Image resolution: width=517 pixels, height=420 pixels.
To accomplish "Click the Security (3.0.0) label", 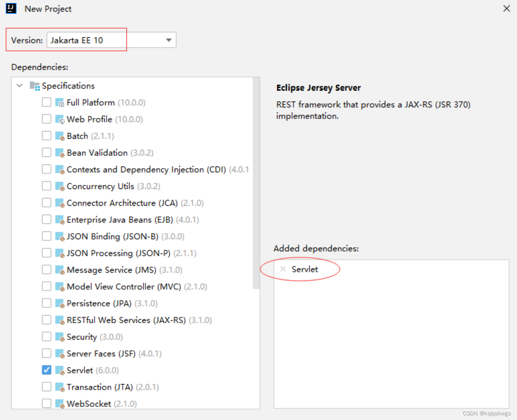I will point(95,337).
